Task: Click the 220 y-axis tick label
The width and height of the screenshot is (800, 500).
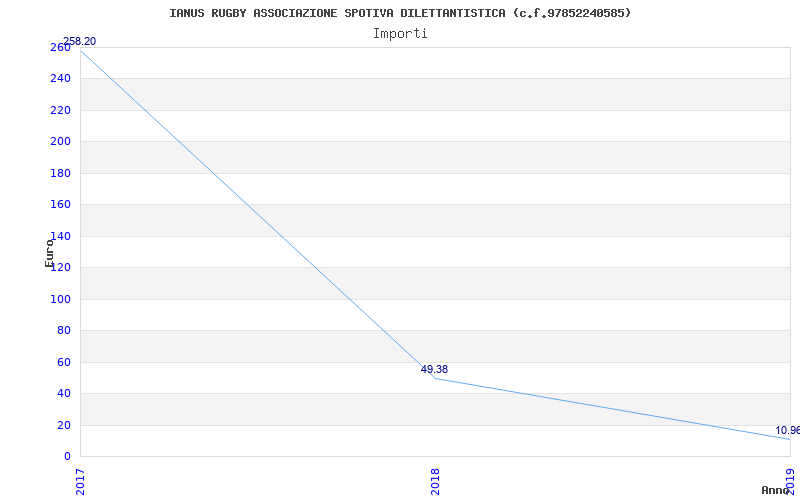Action: click(x=60, y=110)
